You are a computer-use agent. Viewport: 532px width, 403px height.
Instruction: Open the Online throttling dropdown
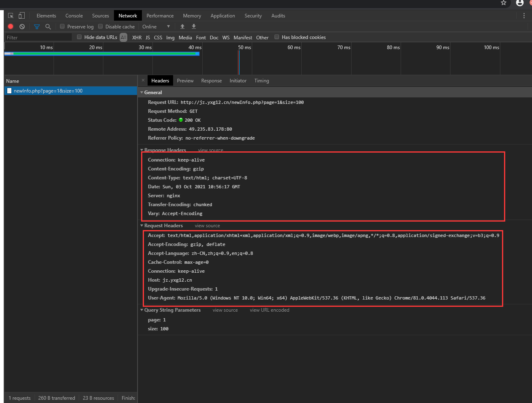point(156,26)
